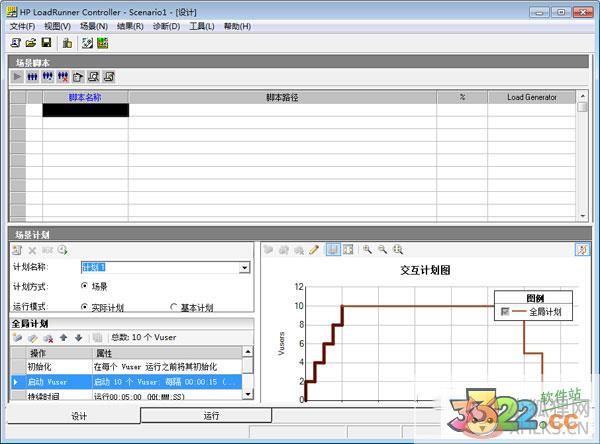This screenshot has width=600, height=444.
Task: Click the selected black script name cell
Action: tap(86, 110)
